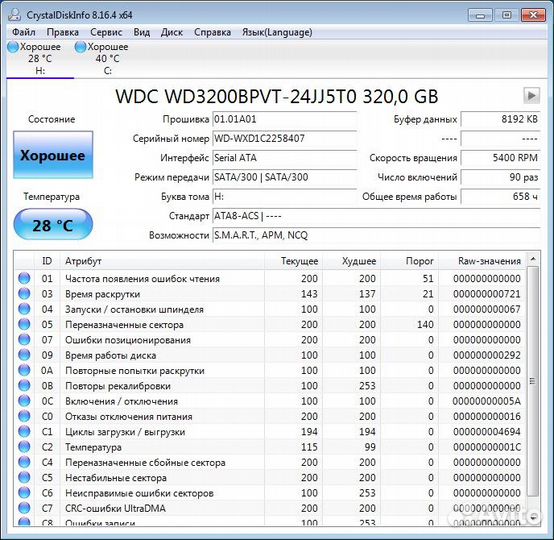Viewport: 554px width, 540px height.
Task: Click status icon for attribute C4
Action: pyautogui.click(x=24, y=462)
